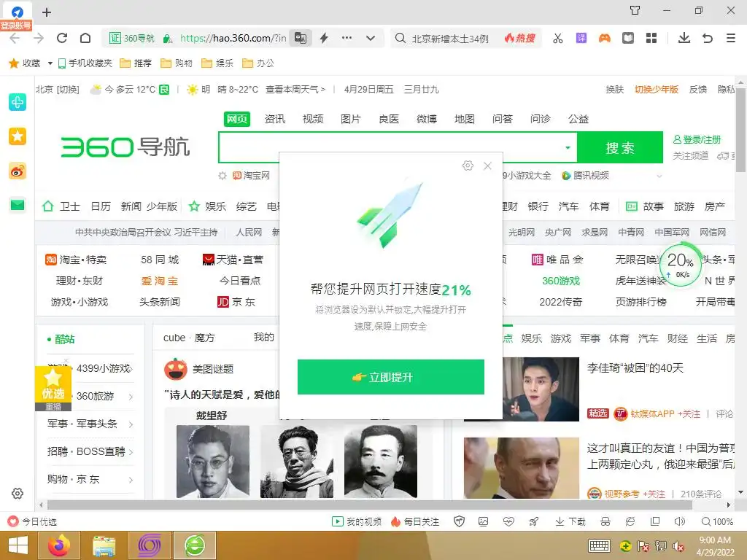Click the green 搜索 search button
The height and width of the screenshot is (560, 747).
[620, 147]
